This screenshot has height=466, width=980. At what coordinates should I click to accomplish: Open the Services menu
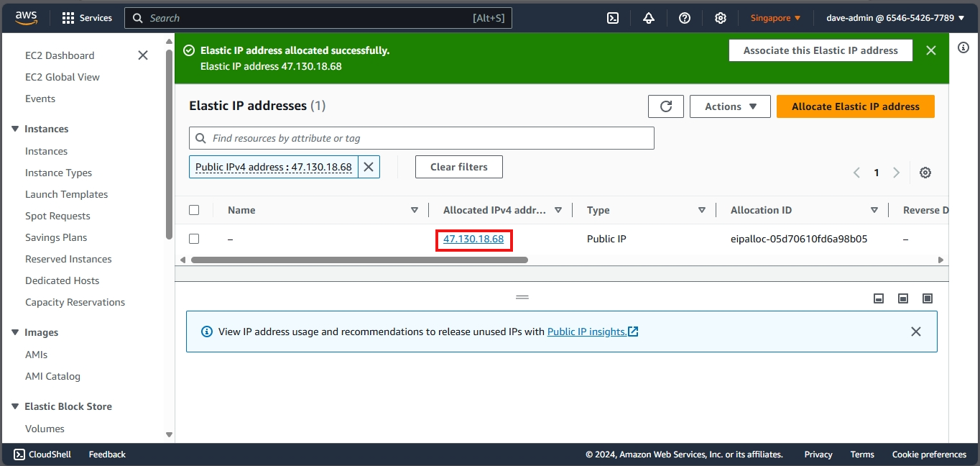click(87, 18)
